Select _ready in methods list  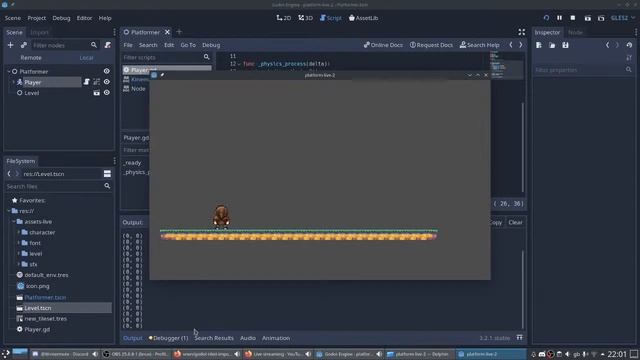pyautogui.click(x=133, y=162)
